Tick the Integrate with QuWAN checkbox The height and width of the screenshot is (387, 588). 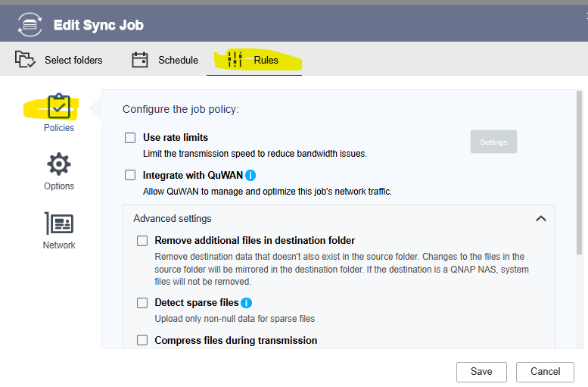click(130, 176)
